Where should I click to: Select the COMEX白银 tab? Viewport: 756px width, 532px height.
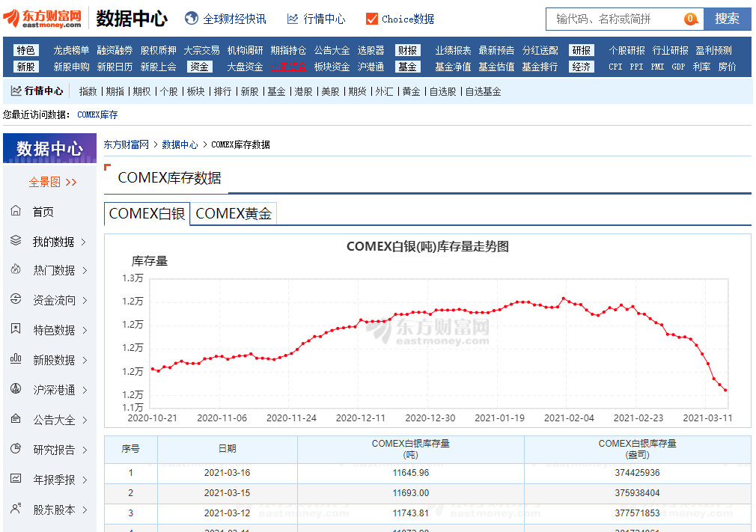click(x=147, y=214)
